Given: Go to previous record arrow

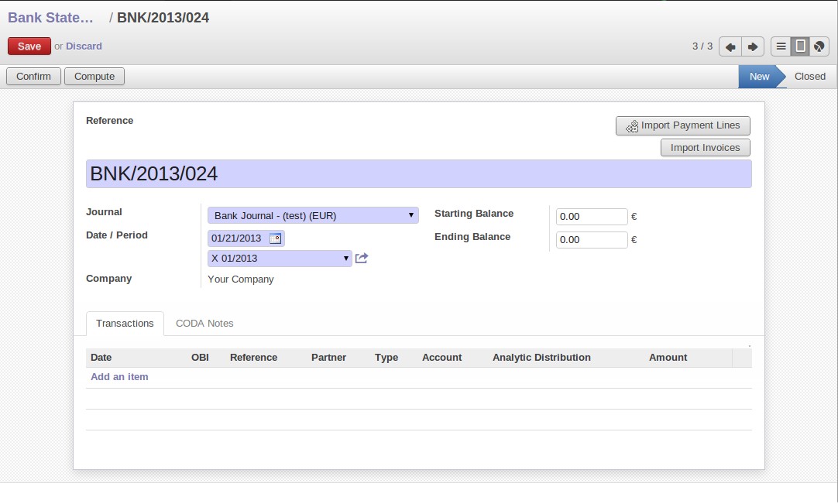Looking at the screenshot, I should 730,46.
